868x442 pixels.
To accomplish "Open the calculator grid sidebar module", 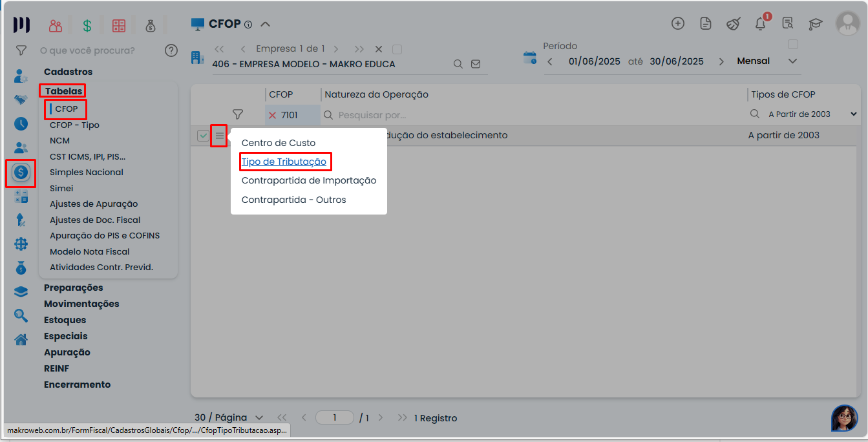I will [x=21, y=197].
